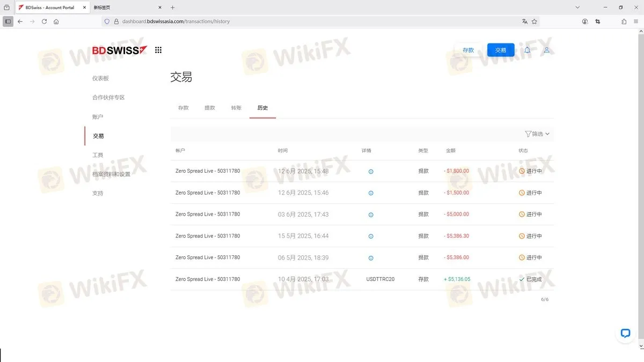
Task: Click the browser forward arrow
Action: point(32,21)
